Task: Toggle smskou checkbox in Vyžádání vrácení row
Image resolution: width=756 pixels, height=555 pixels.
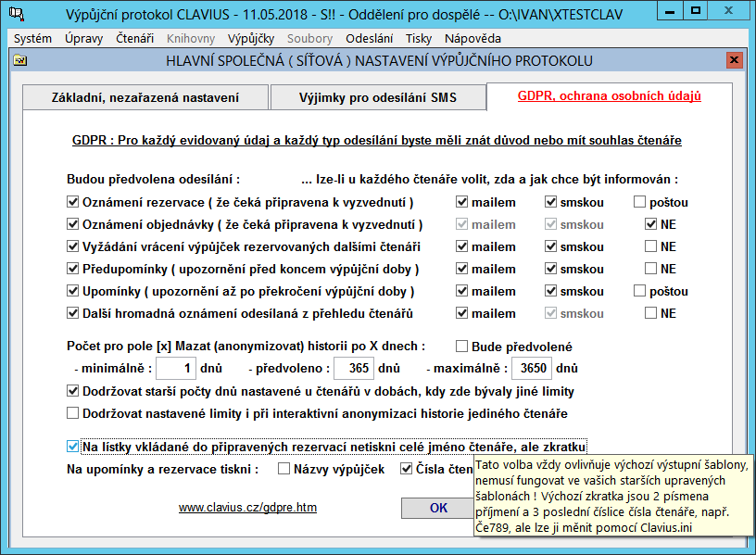Action: (x=550, y=246)
